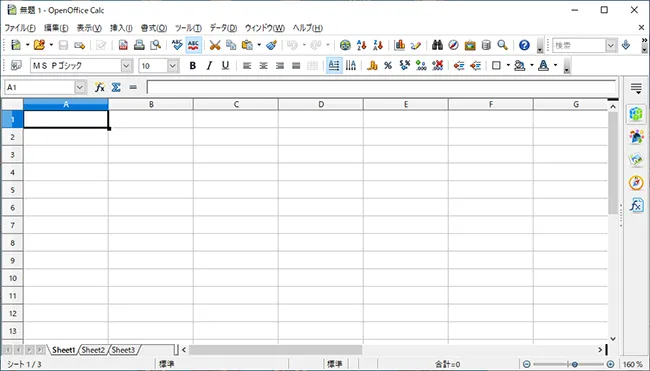650x371 pixels.
Task: Click the zoom out minus button
Action: (x=526, y=364)
